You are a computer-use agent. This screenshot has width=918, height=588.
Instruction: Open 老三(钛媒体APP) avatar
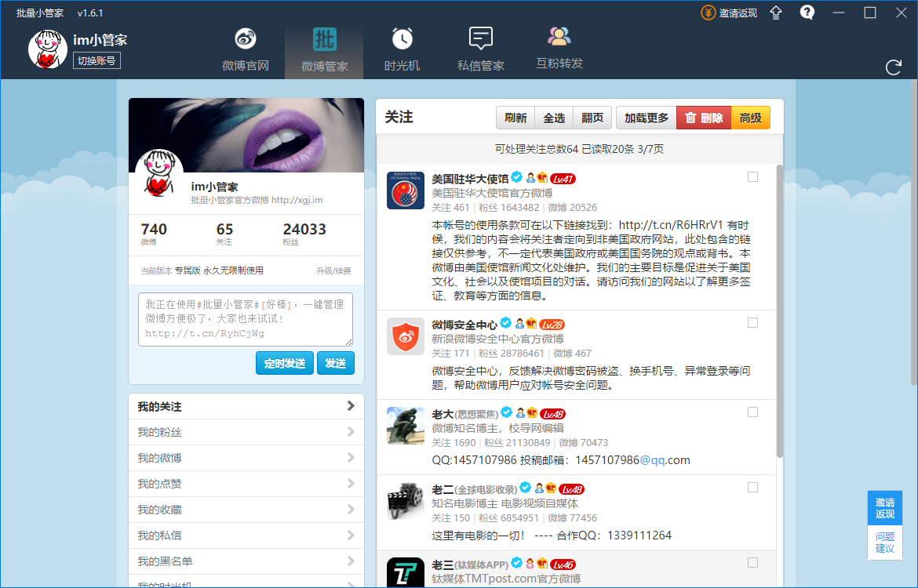click(405, 572)
